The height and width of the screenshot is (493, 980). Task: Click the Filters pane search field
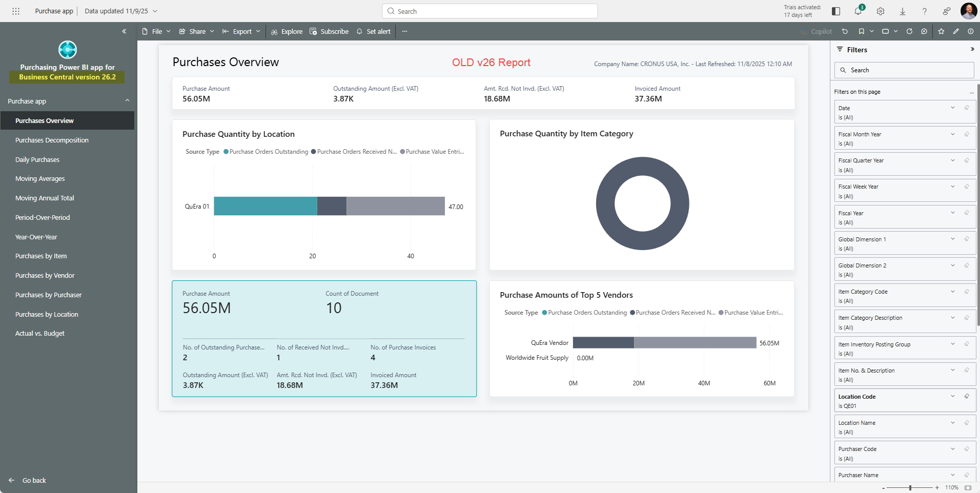point(905,70)
